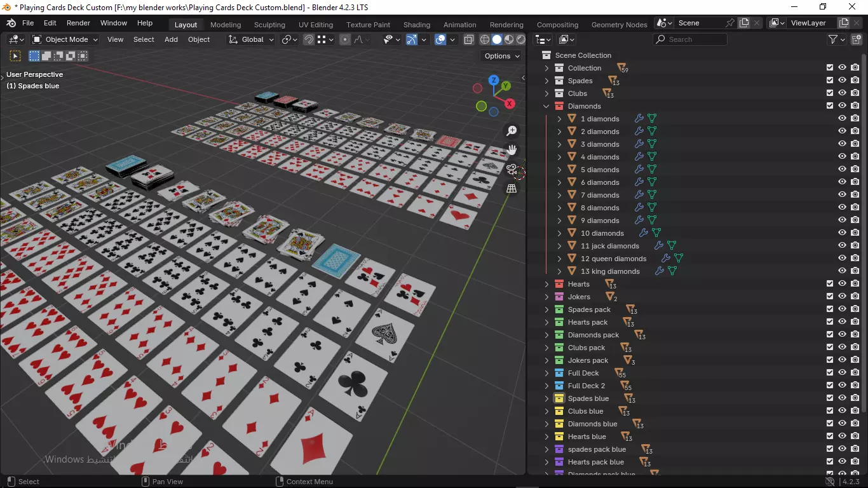Toggle viewport overlays display

(440, 39)
